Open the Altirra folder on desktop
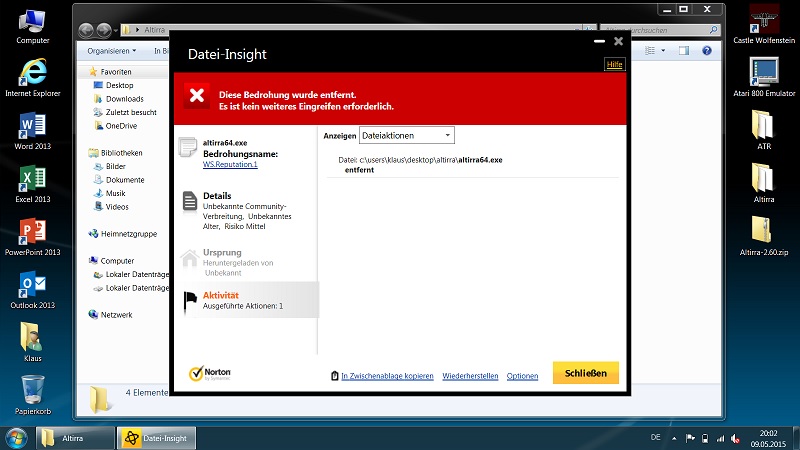800x450 pixels. click(x=764, y=184)
